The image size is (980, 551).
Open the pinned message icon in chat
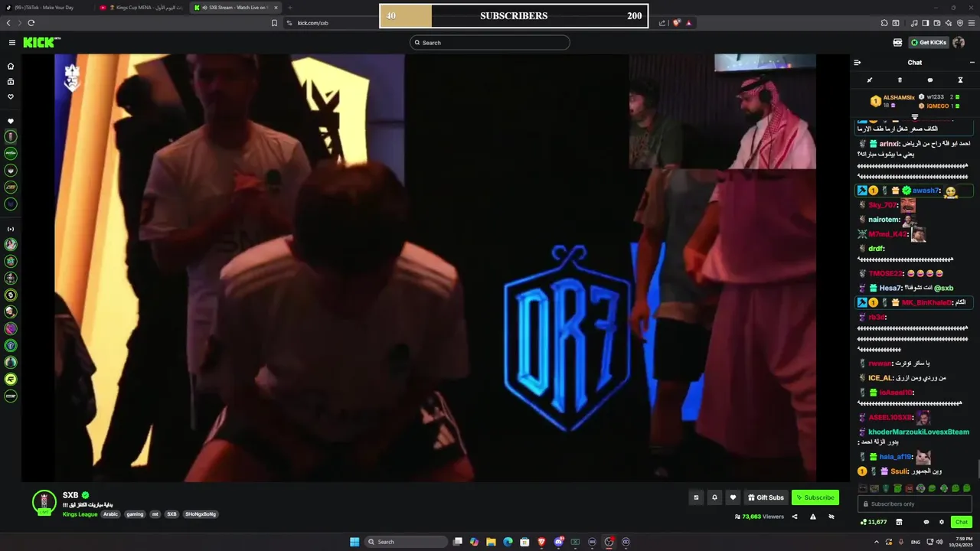[870, 80]
